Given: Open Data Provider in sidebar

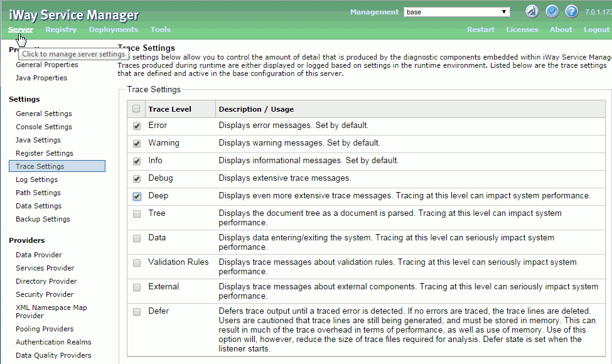Looking at the screenshot, I should (x=39, y=255).
